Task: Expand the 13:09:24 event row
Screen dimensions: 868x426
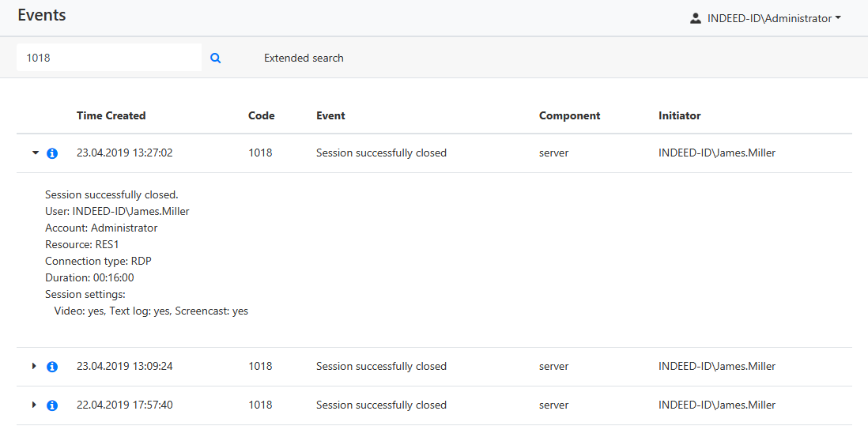Action: [34, 366]
